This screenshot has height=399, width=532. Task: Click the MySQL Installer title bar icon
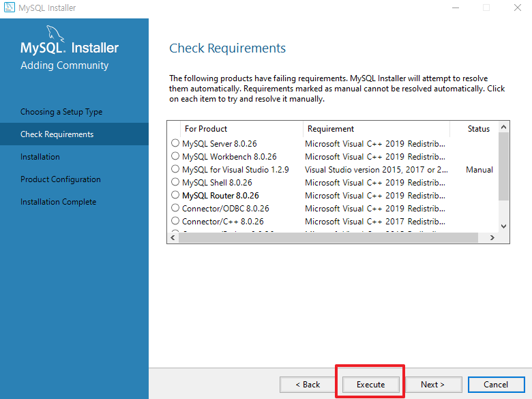9,7
